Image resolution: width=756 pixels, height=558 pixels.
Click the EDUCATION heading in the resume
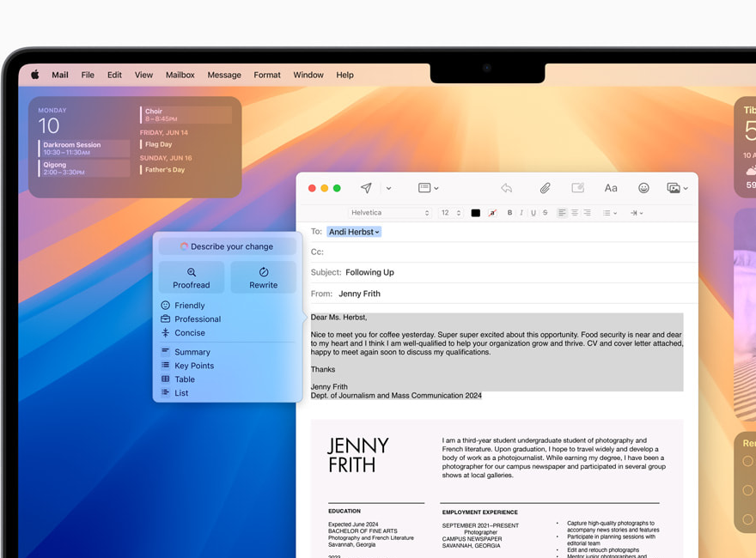coord(344,511)
